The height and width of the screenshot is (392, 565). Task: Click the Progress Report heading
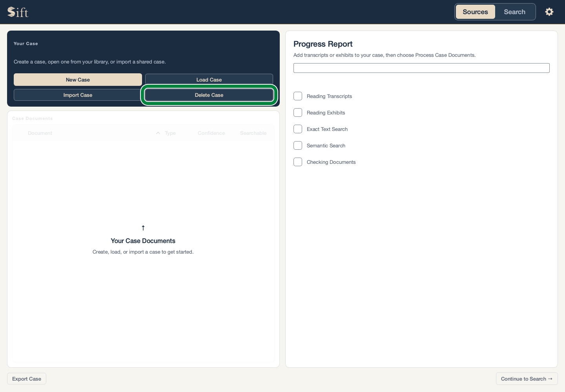(323, 44)
